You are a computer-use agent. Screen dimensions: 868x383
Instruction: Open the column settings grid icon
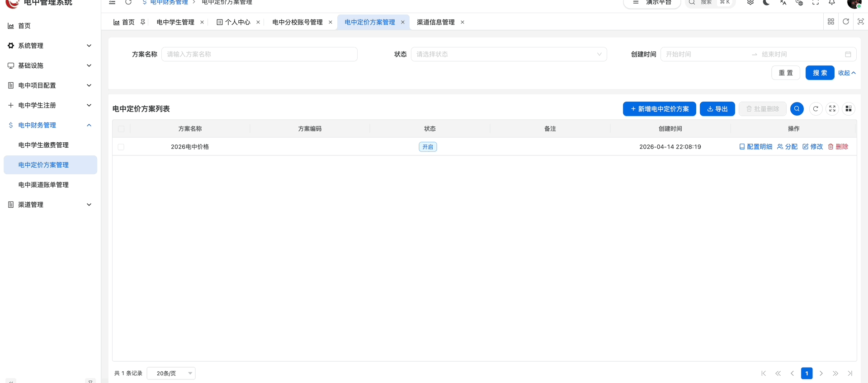[x=849, y=109]
